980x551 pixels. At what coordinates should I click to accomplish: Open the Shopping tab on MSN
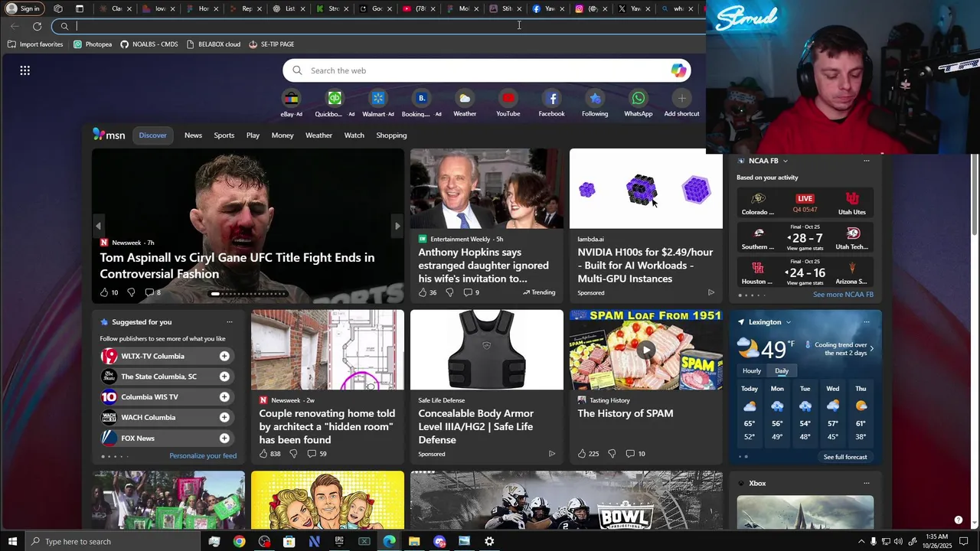(x=391, y=135)
